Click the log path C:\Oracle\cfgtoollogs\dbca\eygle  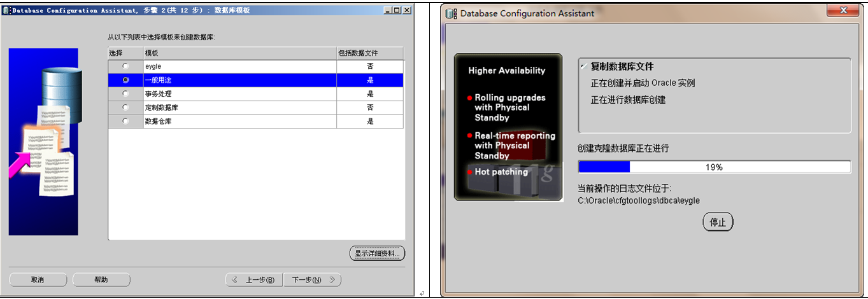pos(639,200)
